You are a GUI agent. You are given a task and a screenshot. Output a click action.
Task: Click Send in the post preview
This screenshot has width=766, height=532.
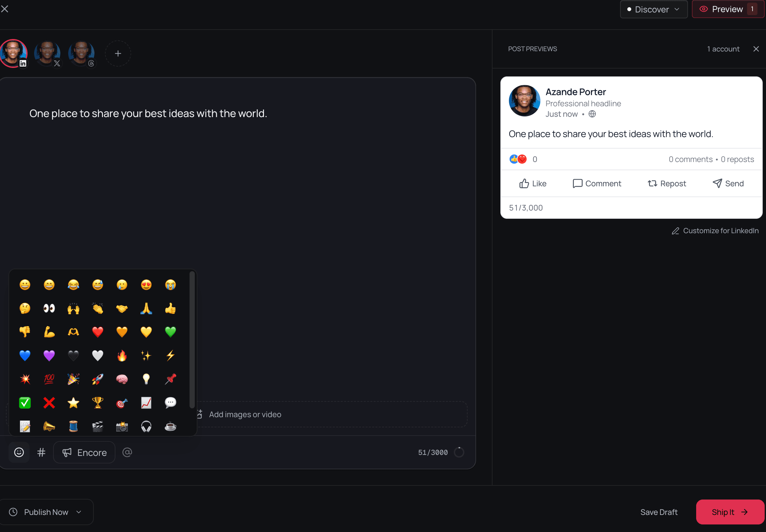pos(728,183)
